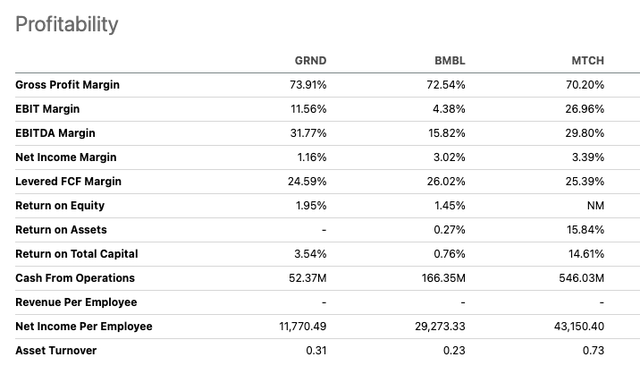
Task: Click the Gross Profit Margin row label
Action: pyautogui.click(x=67, y=85)
